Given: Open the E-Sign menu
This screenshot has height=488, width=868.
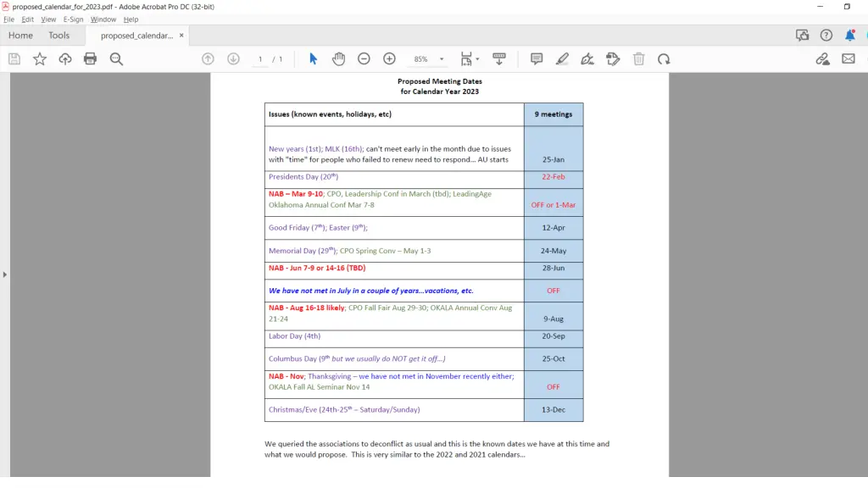Looking at the screenshot, I should click(73, 19).
